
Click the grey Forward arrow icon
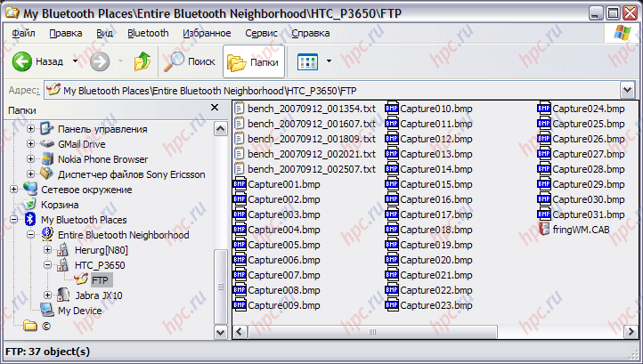click(x=100, y=61)
